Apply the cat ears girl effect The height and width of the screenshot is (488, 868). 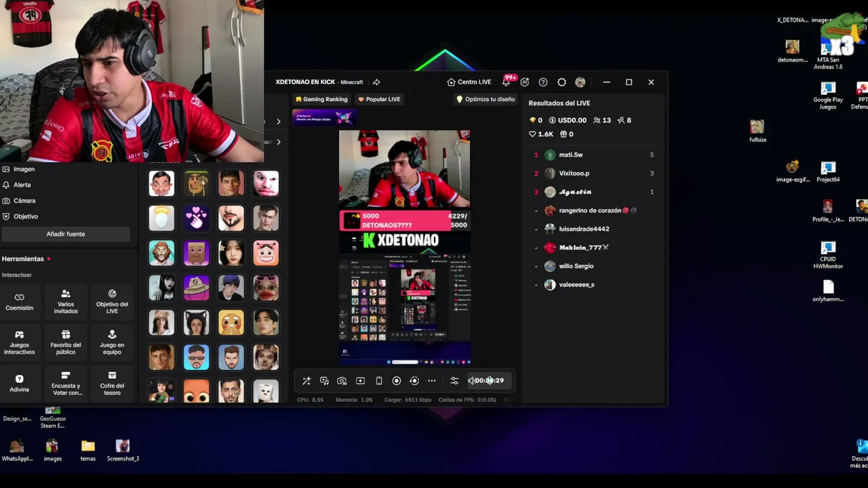[x=197, y=323]
